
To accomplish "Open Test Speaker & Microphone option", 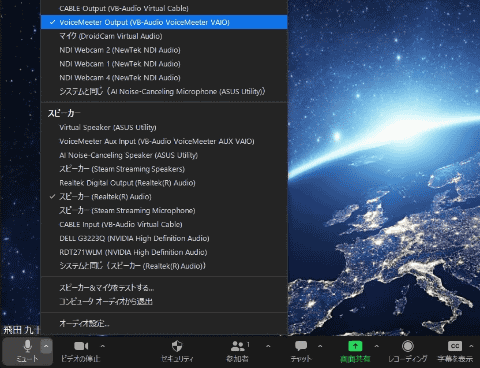I will pyautogui.click(x=164, y=288).
